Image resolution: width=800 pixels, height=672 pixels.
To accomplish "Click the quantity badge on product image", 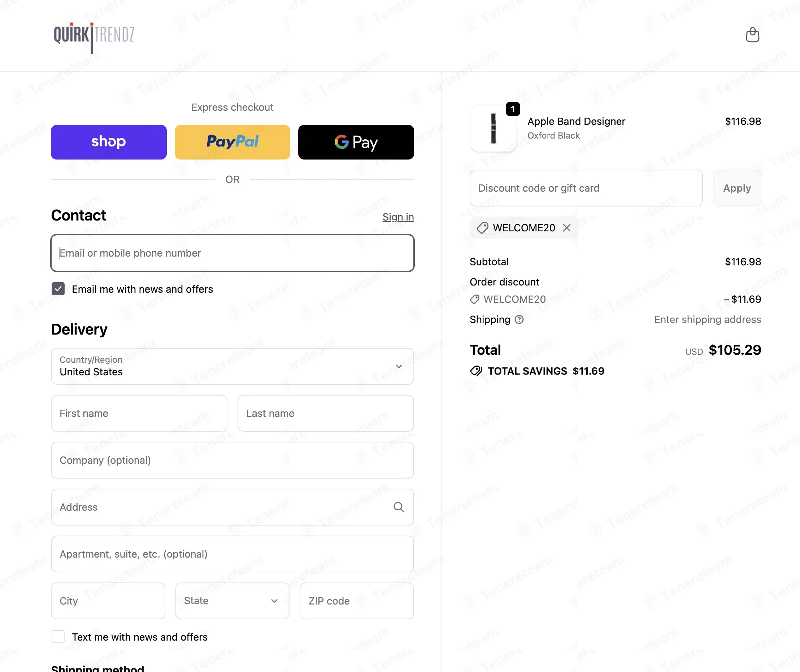I will coord(513,109).
